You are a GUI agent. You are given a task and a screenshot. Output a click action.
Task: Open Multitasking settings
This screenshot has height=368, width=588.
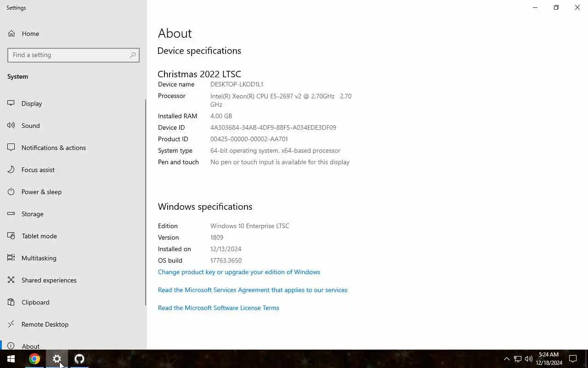(39, 258)
